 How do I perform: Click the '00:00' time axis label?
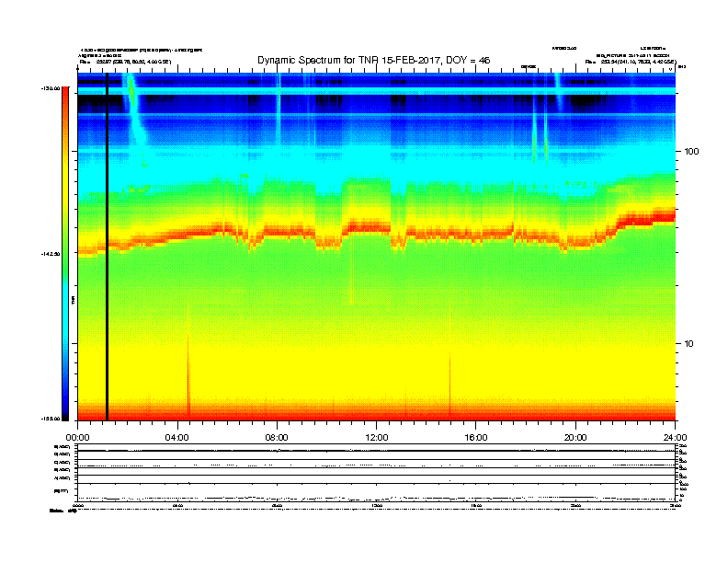[x=77, y=438]
